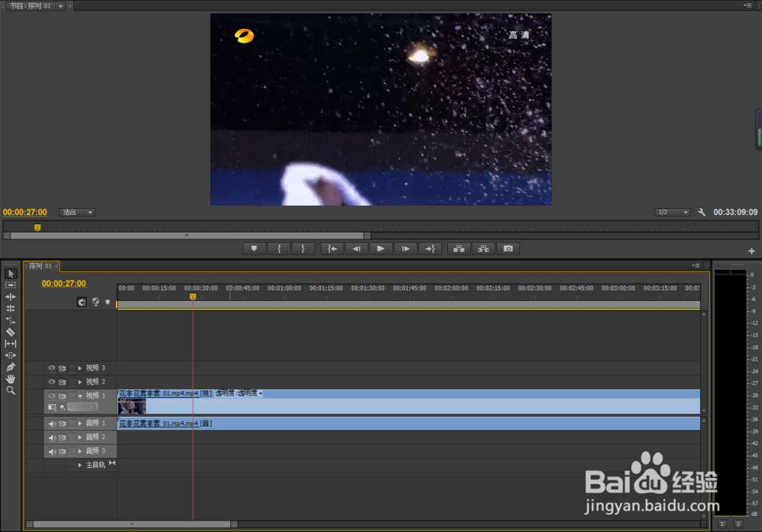Mark In point in program monitor
Viewport: 762px width, 532px height.
click(x=279, y=249)
